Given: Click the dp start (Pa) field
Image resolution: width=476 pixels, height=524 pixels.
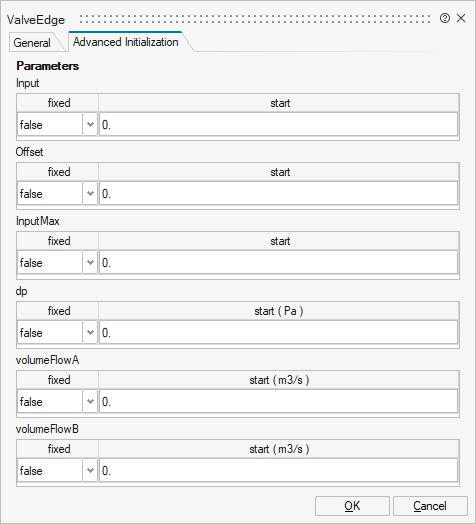Looking at the screenshot, I should (278, 333).
